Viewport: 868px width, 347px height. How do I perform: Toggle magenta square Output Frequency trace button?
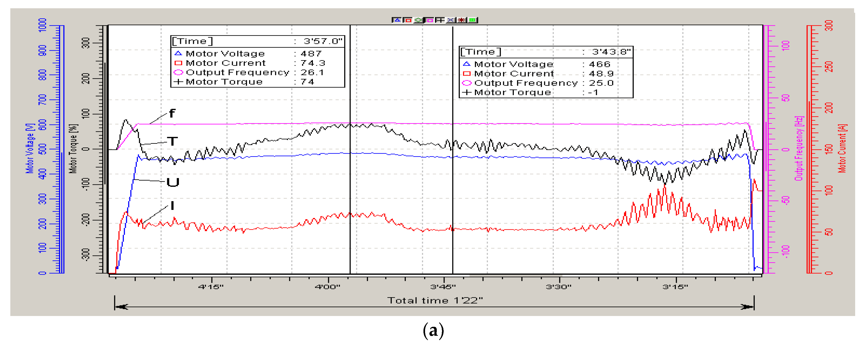click(x=429, y=20)
